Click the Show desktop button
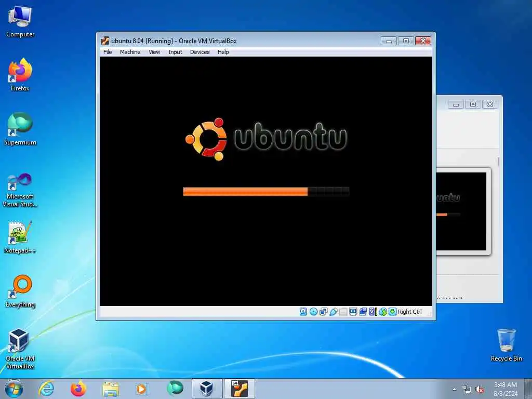The width and height of the screenshot is (532, 399). click(528, 389)
